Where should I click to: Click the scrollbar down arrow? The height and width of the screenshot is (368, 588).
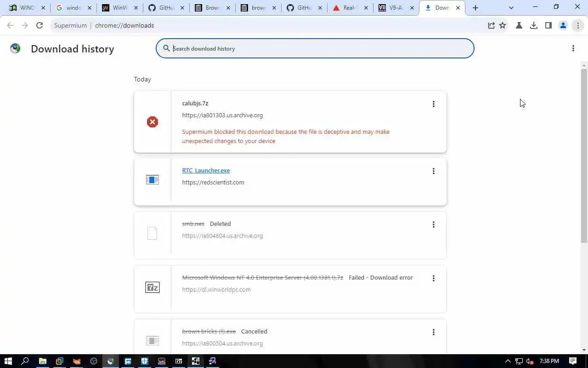(x=584, y=350)
